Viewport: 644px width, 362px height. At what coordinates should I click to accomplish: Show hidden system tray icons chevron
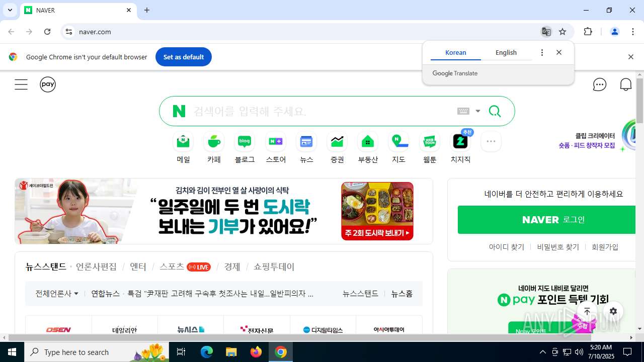[542, 352]
